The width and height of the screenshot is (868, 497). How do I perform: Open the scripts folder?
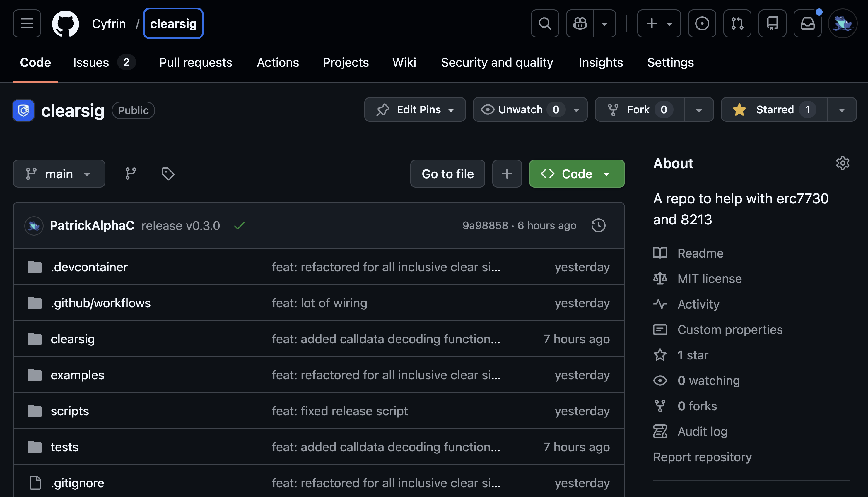click(70, 411)
